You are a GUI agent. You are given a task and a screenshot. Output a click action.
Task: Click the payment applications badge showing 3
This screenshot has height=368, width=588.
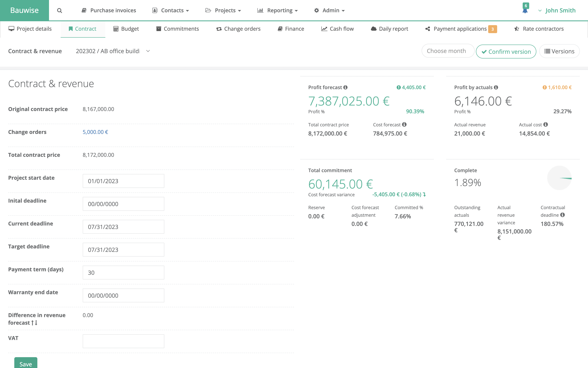[x=492, y=29]
